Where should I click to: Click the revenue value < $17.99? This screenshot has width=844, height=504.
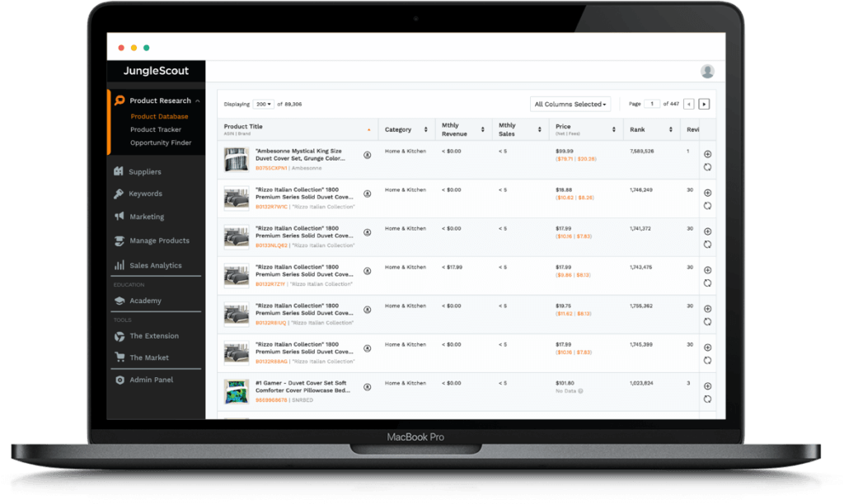pyautogui.click(x=452, y=268)
